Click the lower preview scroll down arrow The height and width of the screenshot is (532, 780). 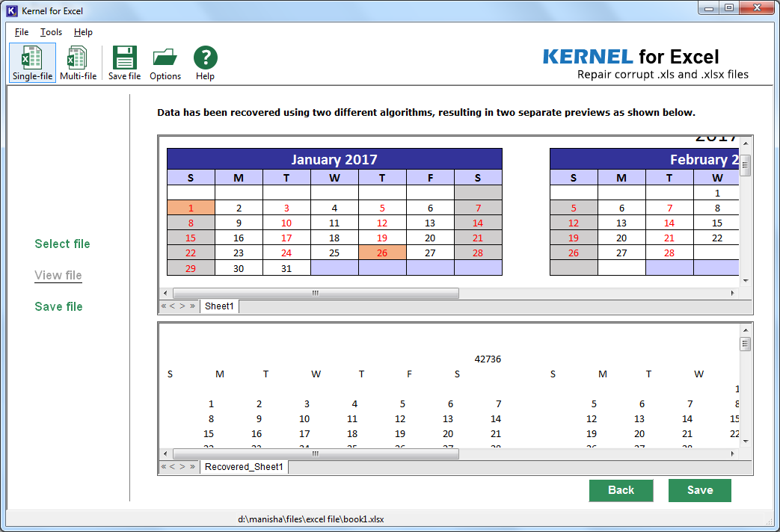745,441
